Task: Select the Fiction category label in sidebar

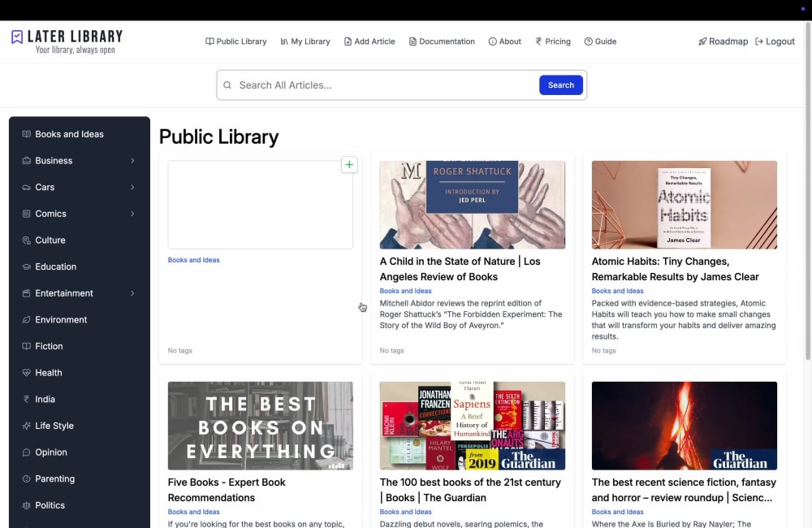Action: [49, 346]
